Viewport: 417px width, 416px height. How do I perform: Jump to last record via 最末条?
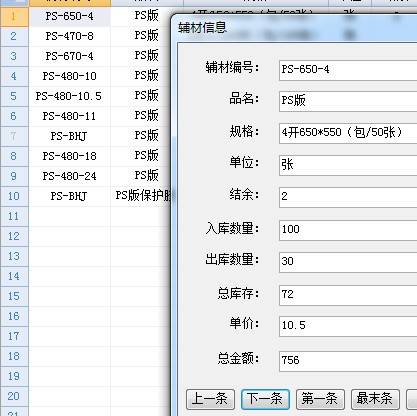coord(375,399)
